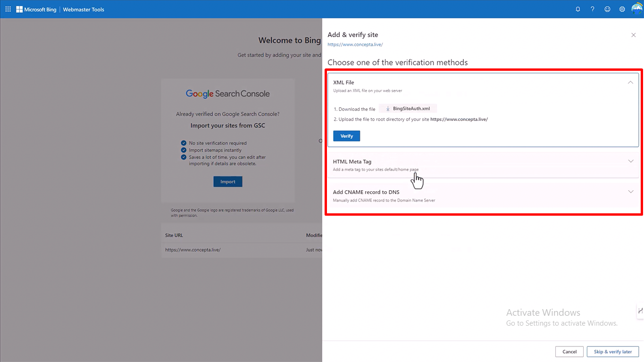Screen dimensions: 644x362
Task: Collapse the XML File verification section
Action: (x=630, y=82)
